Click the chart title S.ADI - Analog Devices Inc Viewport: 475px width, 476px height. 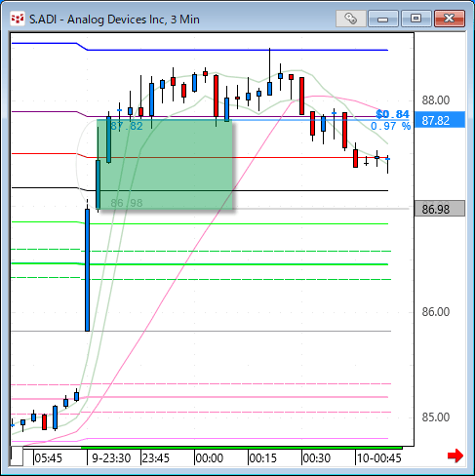pos(114,20)
